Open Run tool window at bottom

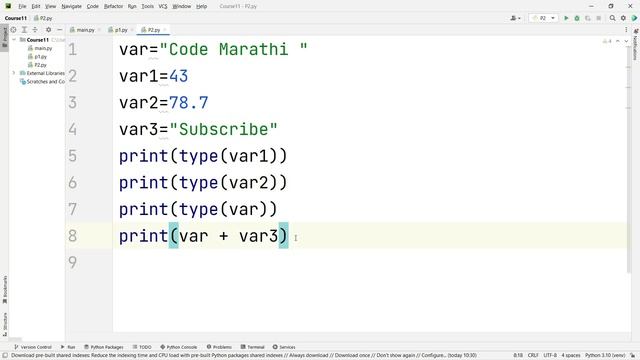click(x=68, y=347)
